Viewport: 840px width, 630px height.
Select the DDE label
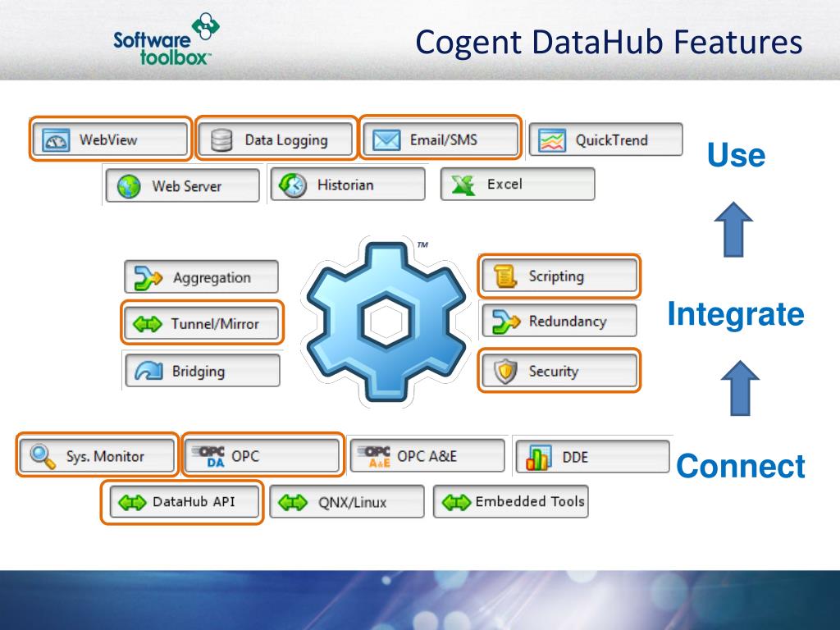pos(575,457)
